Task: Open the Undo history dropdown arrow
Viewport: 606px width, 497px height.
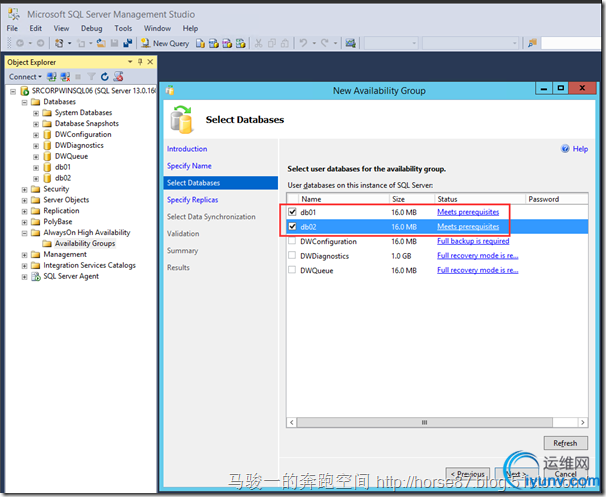Action: [314, 43]
